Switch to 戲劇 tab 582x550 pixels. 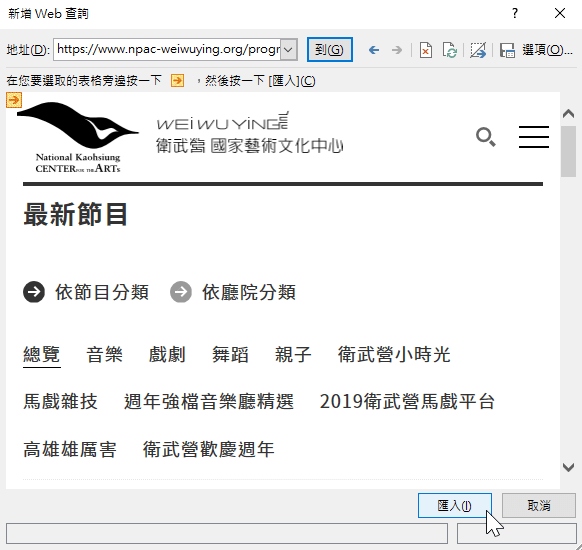(x=167, y=354)
